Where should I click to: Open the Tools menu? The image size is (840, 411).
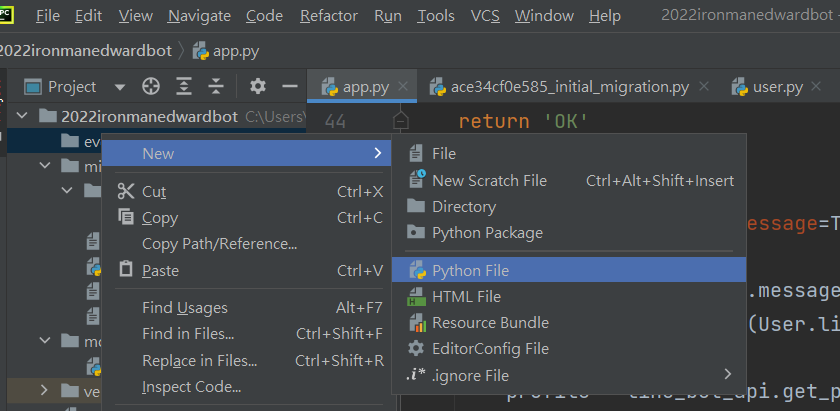pos(436,16)
